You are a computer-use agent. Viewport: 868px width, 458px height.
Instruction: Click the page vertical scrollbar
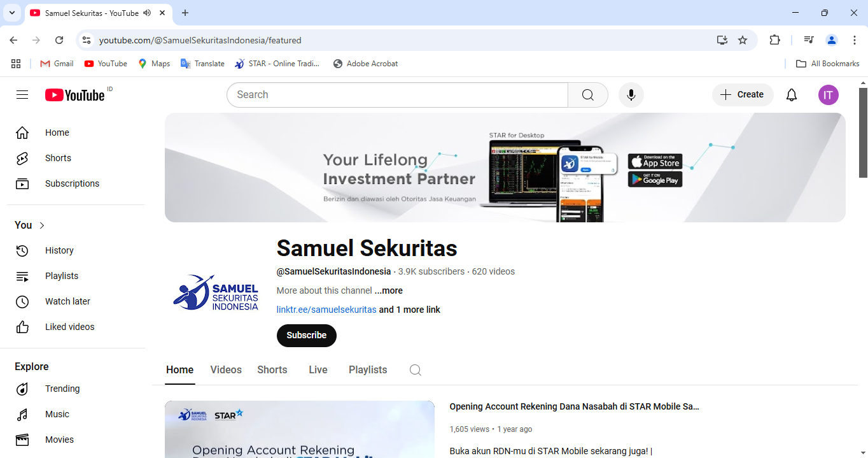click(x=863, y=132)
